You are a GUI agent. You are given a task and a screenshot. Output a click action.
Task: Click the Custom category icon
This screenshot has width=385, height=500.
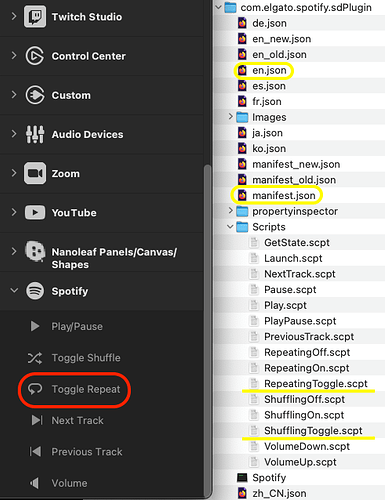tap(35, 95)
